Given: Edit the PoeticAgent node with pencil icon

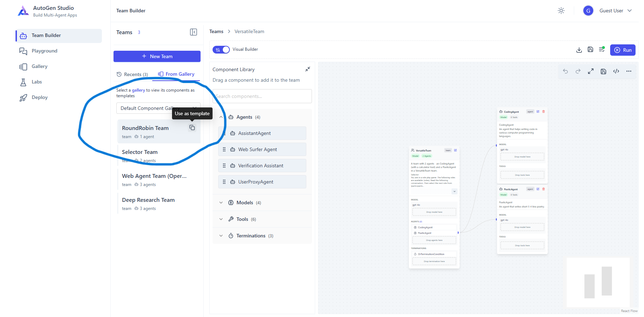Looking at the screenshot, I should [538, 189].
